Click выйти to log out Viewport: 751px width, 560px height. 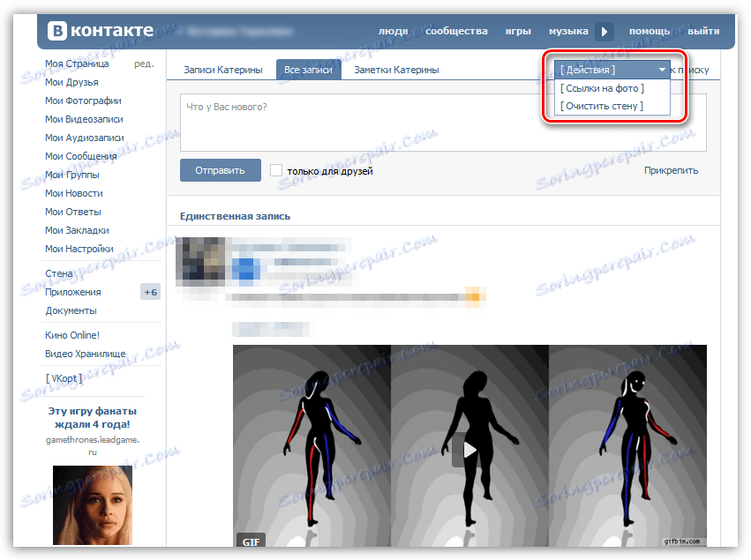click(703, 31)
